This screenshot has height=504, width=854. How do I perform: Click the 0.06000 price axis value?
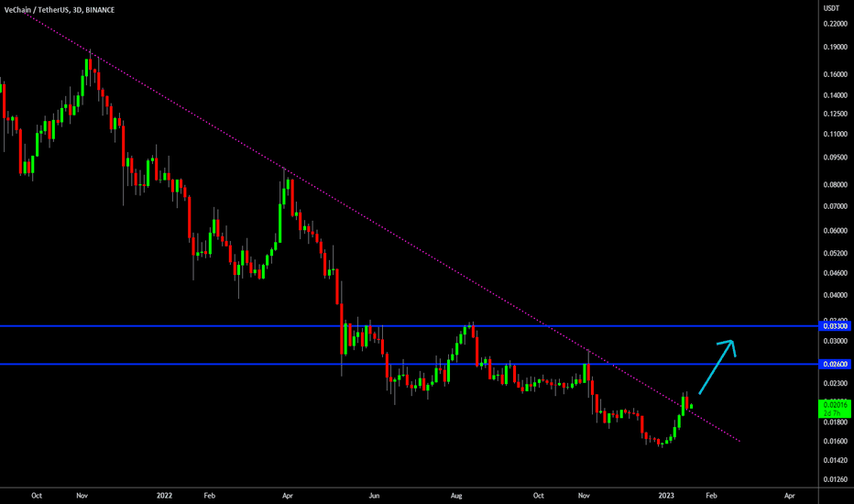tap(836, 231)
